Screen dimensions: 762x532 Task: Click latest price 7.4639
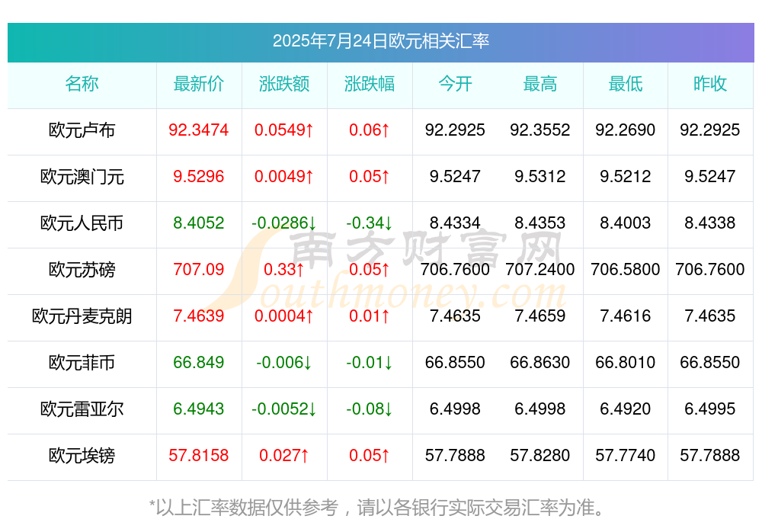pyautogui.click(x=199, y=316)
